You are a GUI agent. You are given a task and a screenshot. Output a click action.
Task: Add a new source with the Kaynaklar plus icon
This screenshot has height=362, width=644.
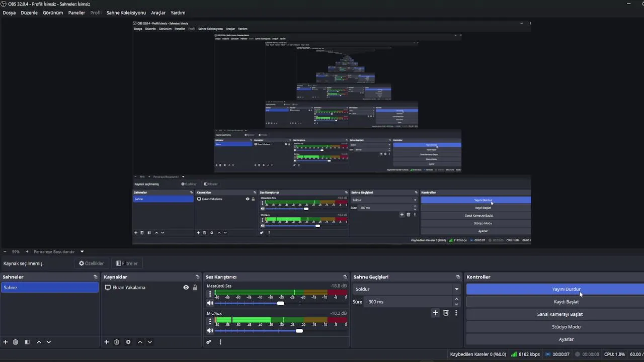pyautogui.click(x=107, y=342)
